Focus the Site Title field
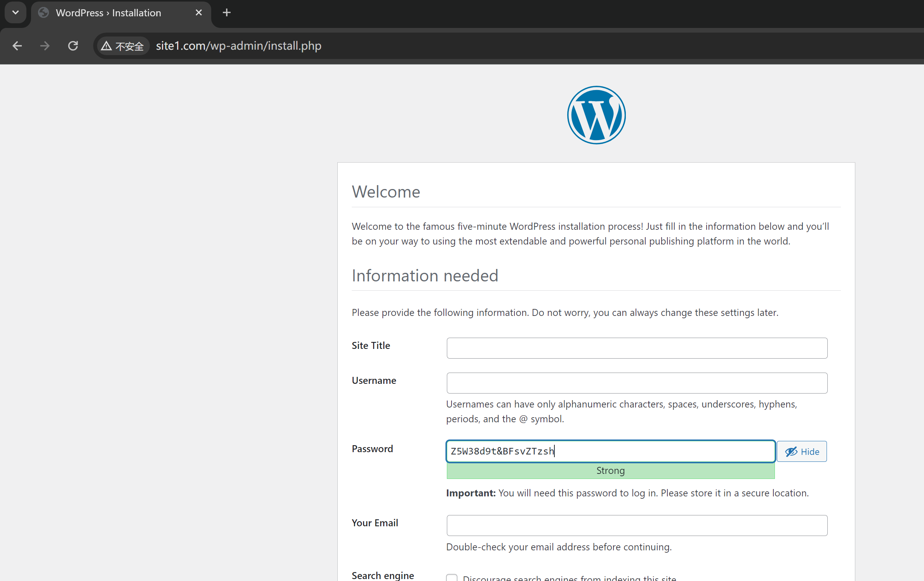Screen dimensions: 924x581 click(637, 348)
